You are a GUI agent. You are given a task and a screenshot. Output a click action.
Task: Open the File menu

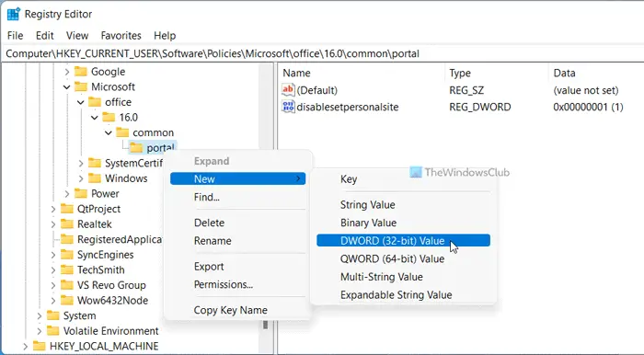tap(16, 36)
